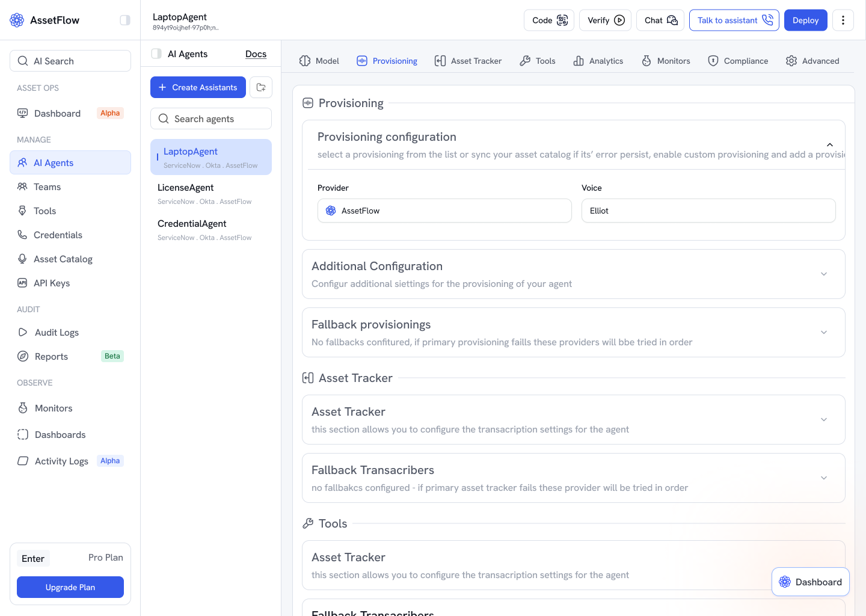The height and width of the screenshot is (616, 866).
Task: Click the Deploy button
Action: 806,20
